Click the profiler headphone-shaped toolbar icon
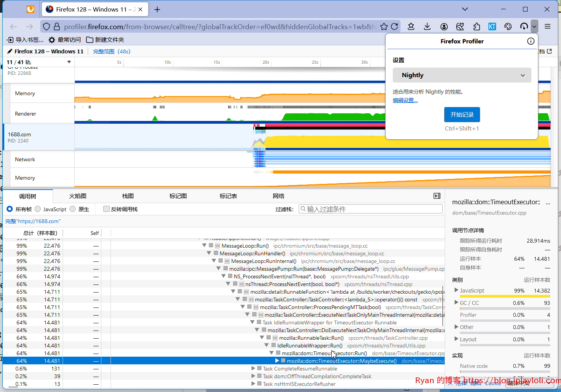This screenshot has width=561, height=392. (524, 26)
